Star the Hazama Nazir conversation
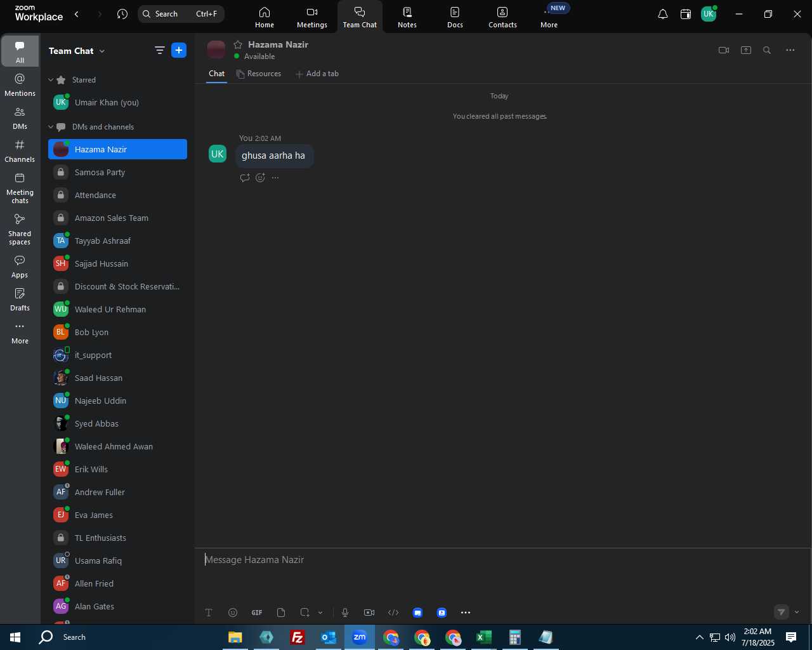 click(238, 44)
